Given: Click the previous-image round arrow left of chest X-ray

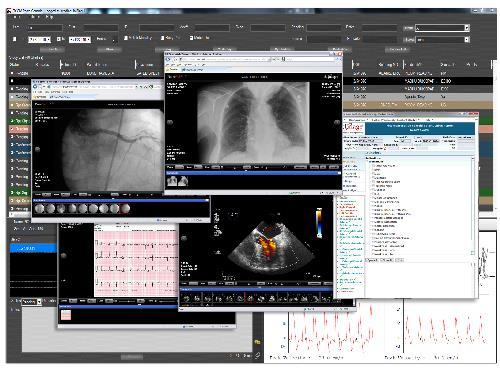Looking at the screenshot, I should coord(170,122).
